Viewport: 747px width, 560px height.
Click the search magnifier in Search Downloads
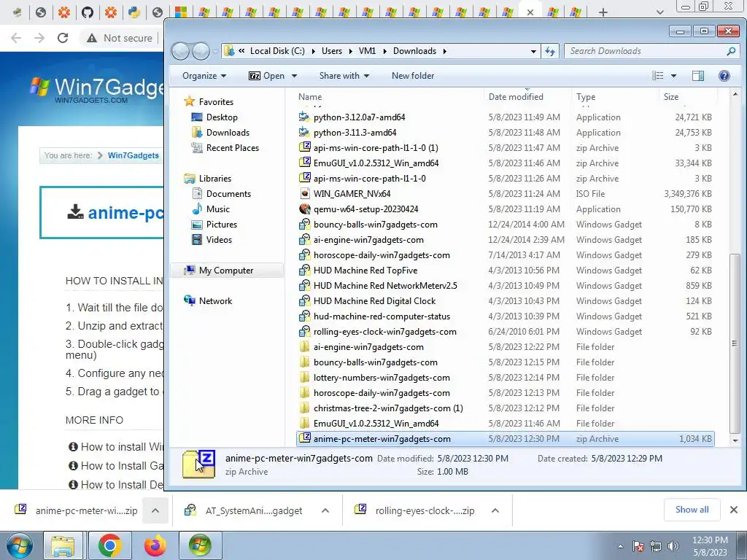pos(731,51)
